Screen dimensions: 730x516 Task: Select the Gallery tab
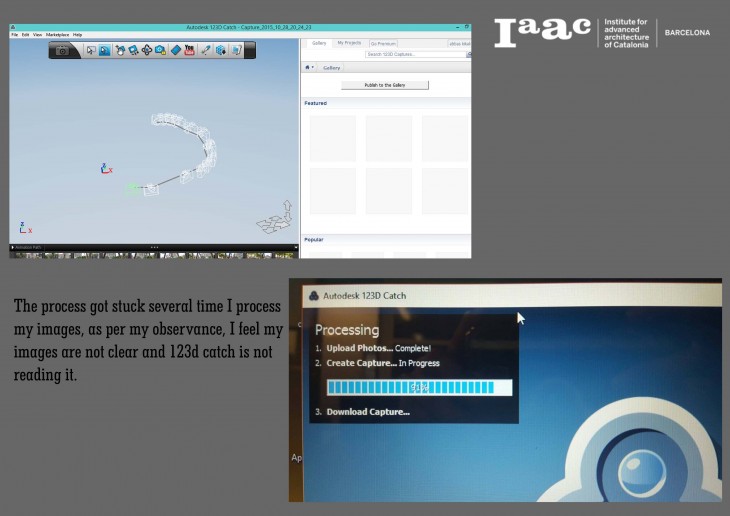click(319, 43)
